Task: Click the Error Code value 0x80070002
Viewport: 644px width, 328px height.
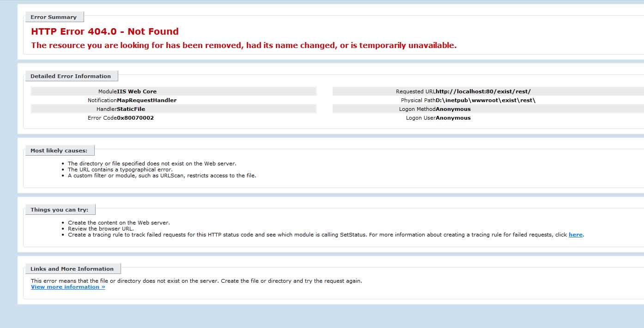Action: (135, 118)
